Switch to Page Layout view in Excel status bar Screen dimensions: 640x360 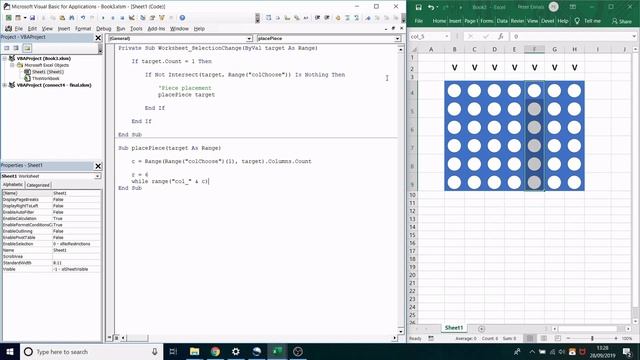click(x=544, y=338)
